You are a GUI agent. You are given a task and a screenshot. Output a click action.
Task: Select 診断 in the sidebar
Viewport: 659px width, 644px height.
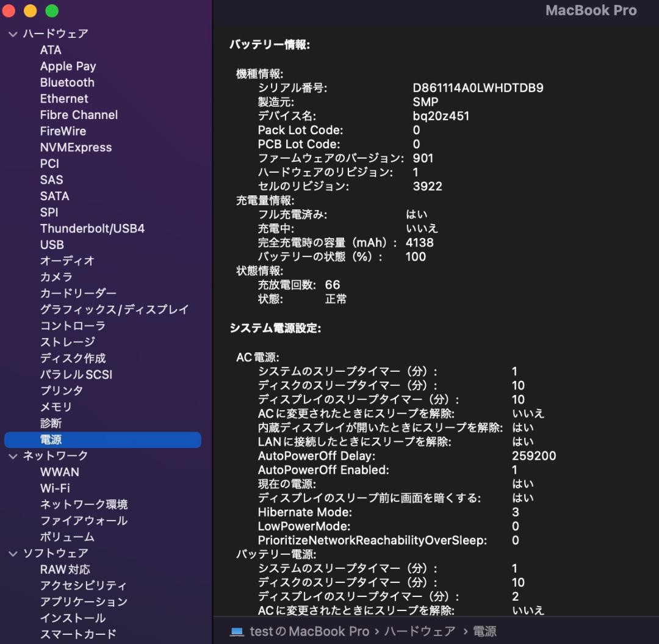click(x=50, y=423)
